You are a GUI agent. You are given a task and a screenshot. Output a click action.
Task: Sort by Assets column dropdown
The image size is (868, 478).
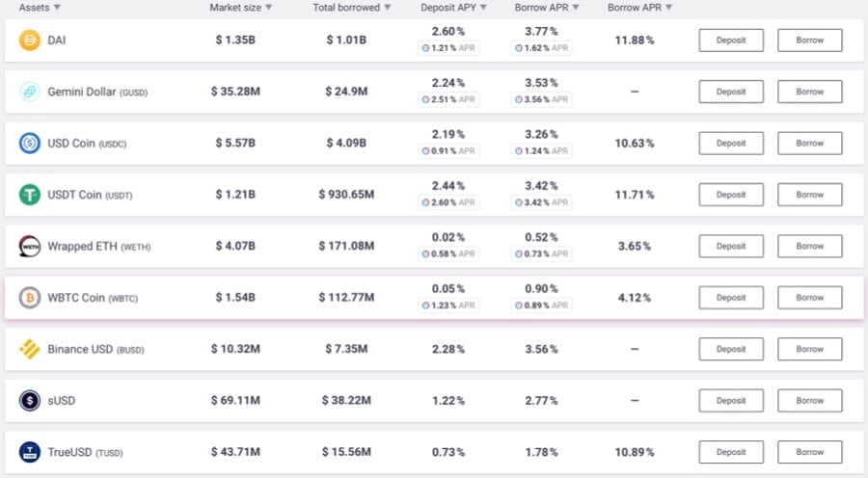point(40,8)
